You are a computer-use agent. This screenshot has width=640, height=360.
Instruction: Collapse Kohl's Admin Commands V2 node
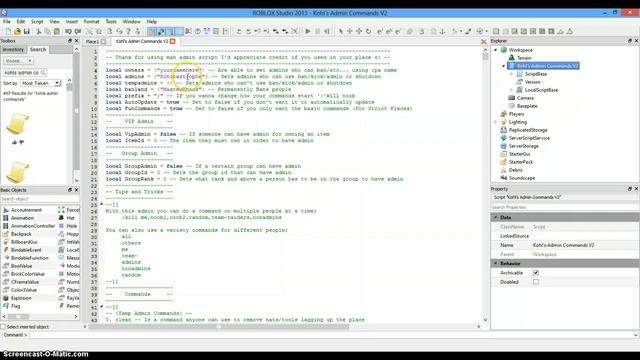tap(504, 66)
